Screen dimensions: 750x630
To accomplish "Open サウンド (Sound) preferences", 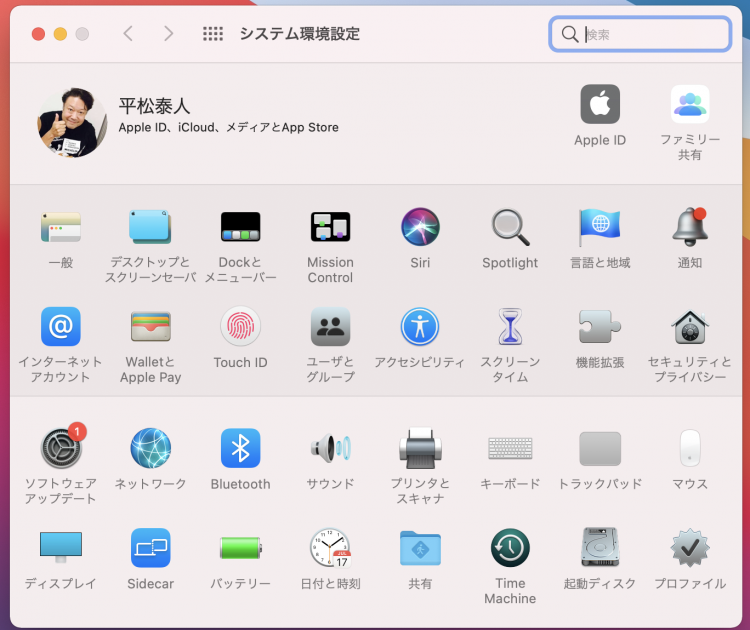I will click(331, 448).
